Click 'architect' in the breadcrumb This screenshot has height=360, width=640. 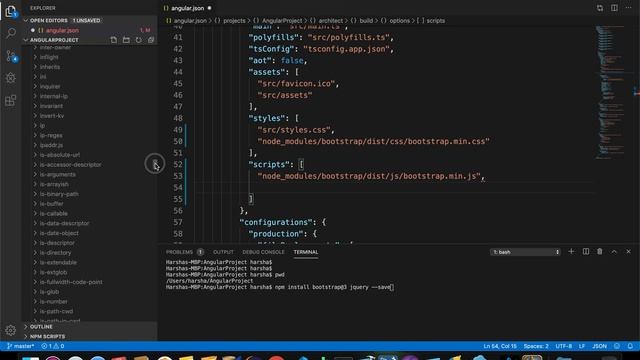331,21
